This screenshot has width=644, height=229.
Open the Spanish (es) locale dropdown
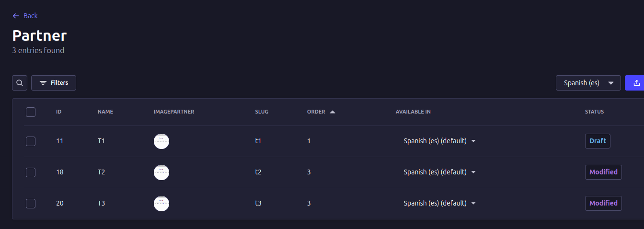pyautogui.click(x=588, y=83)
